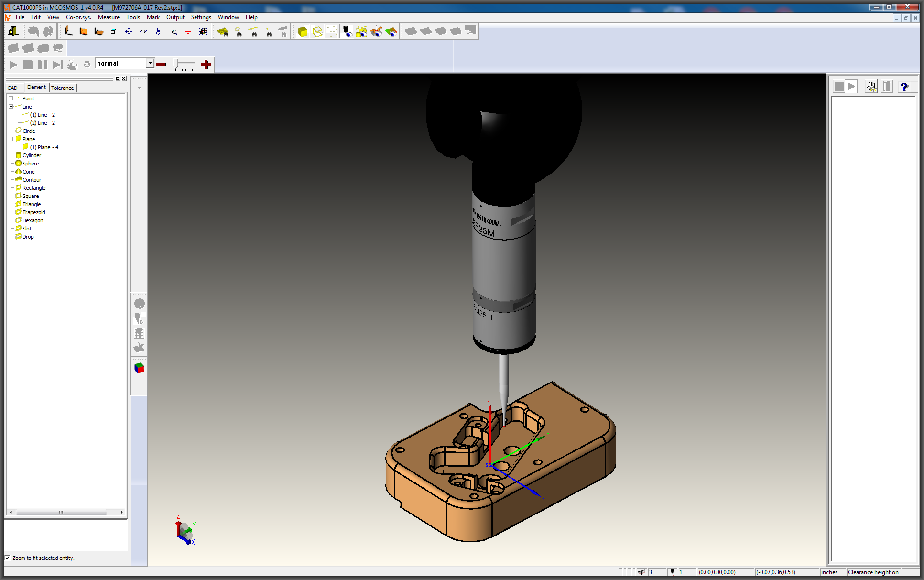Click the Stop button in playback toolbar

point(28,65)
